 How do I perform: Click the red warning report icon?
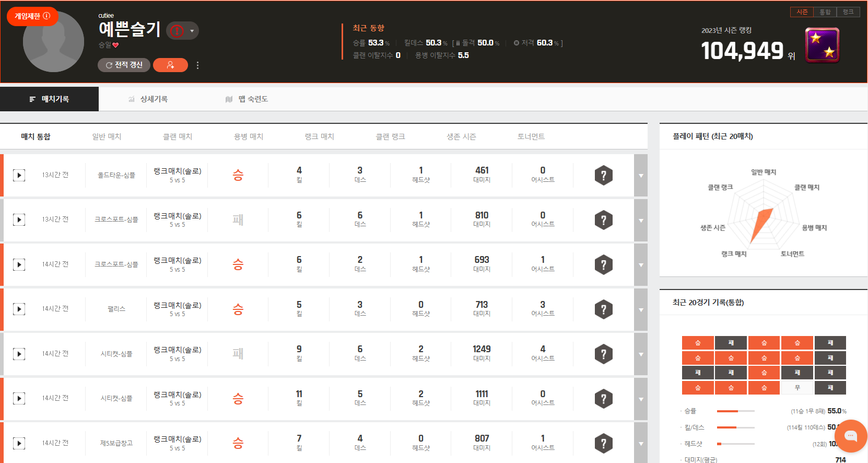pos(178,31)
